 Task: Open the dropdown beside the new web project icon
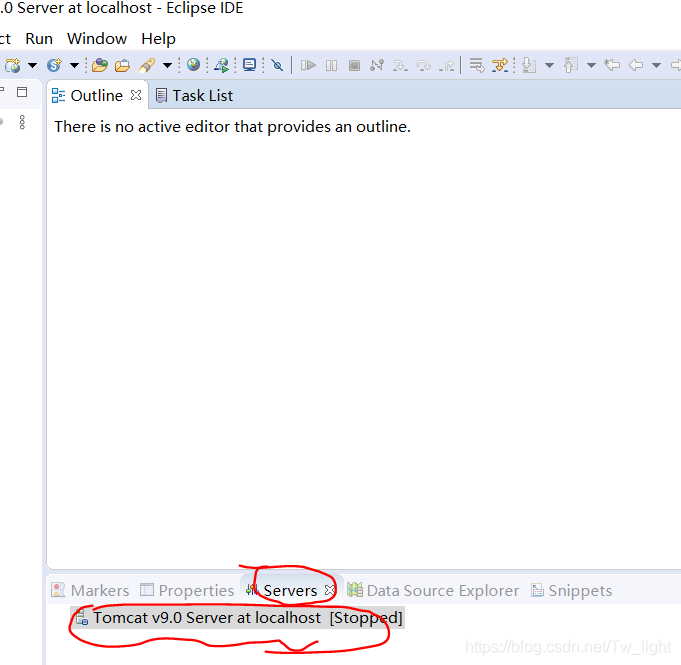pyautogui.click(x=33, y=66)
